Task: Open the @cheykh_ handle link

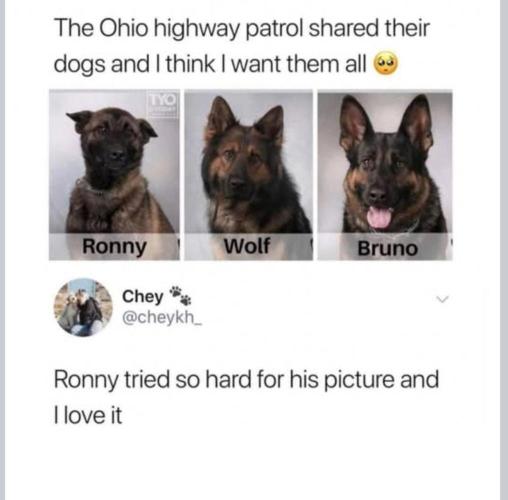Action: click(162, 318)
